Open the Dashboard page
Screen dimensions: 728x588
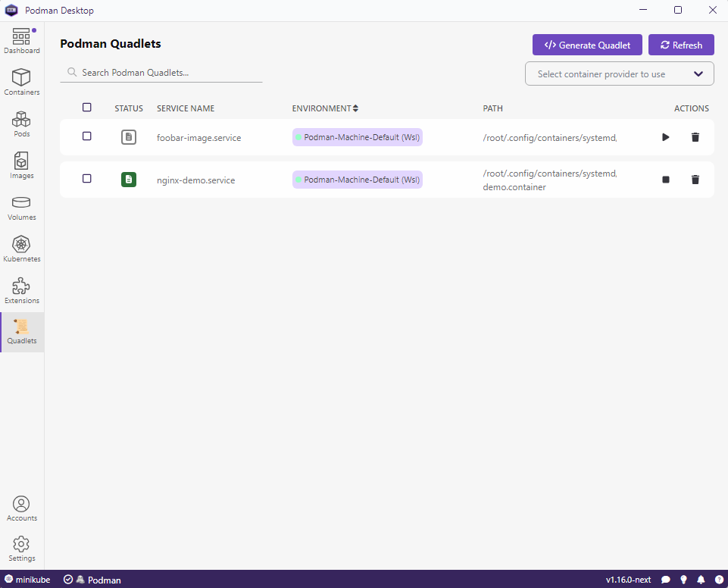(x=22, y=41)
